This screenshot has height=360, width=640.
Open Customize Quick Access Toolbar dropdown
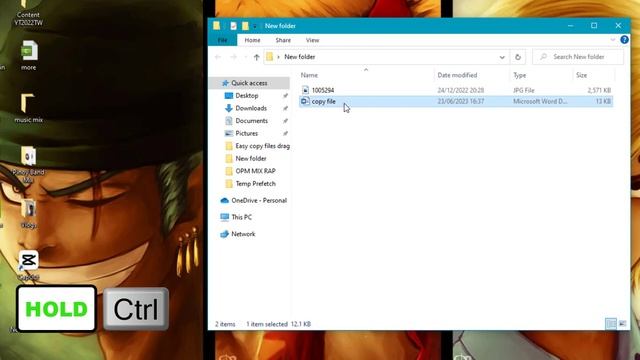coord(255,26)
